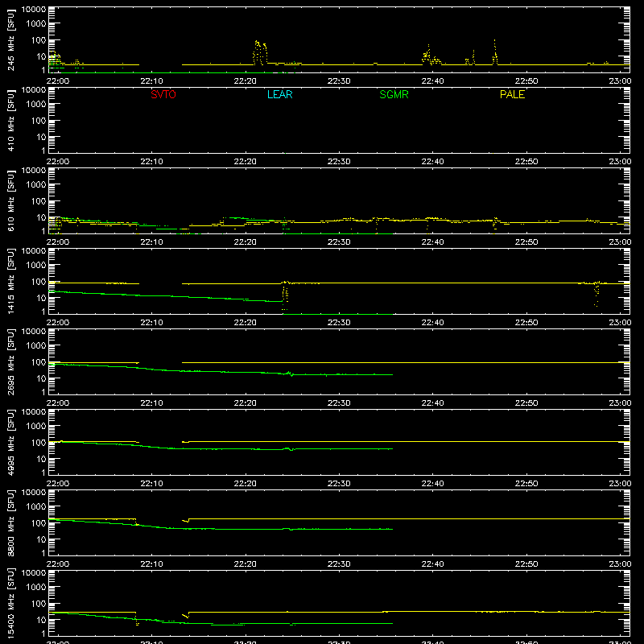Click 22:20 tick under the 245 MHz panel

[x=246, y=81]
